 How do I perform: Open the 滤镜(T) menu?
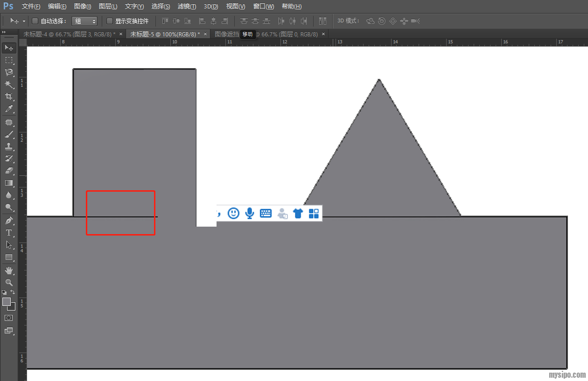187,7
